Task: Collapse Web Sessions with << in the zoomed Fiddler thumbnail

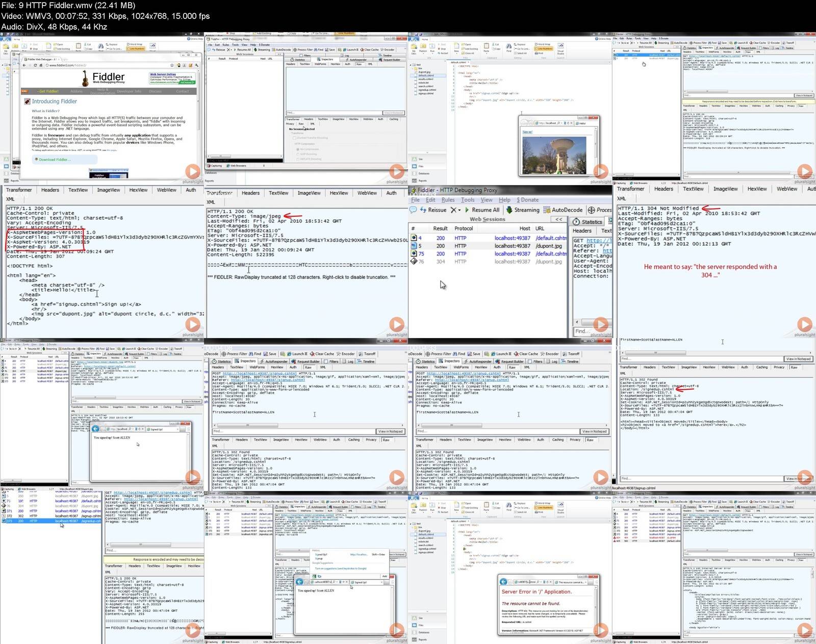Action: pyautogui.click(x=559, y=219)
